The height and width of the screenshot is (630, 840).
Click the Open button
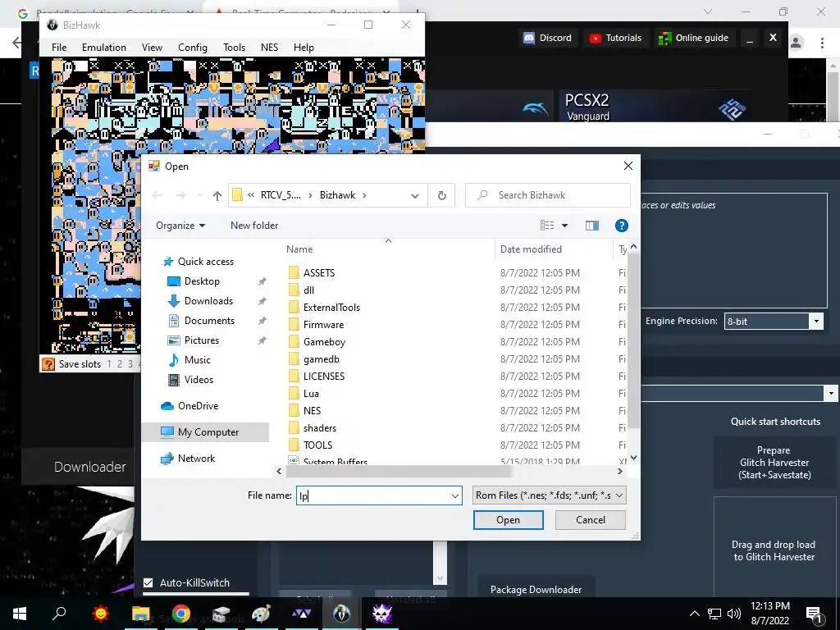pos(509,519)
